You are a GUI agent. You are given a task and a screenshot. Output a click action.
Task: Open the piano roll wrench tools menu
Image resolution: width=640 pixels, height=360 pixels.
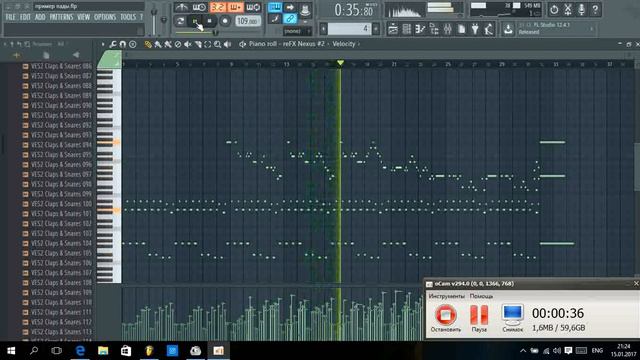[x=113, y=44]
